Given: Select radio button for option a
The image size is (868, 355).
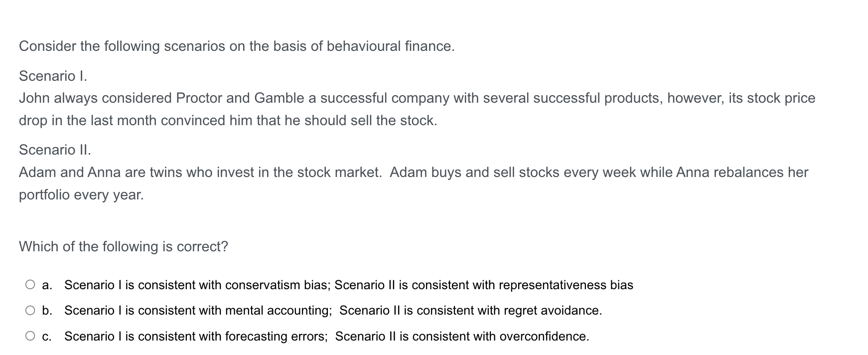Looking at the screenshot, I should (x=30, y=285).
